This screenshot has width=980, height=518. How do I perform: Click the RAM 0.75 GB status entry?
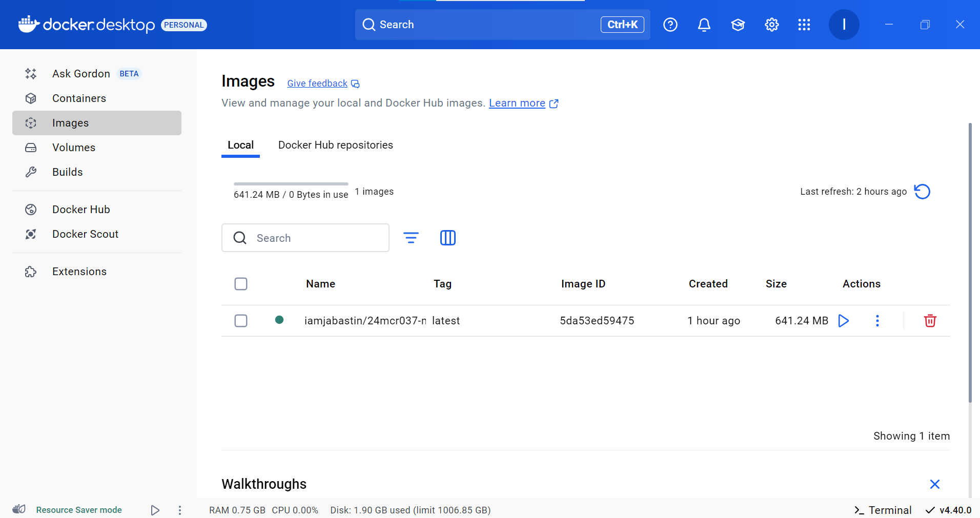(x=237, y=510)
